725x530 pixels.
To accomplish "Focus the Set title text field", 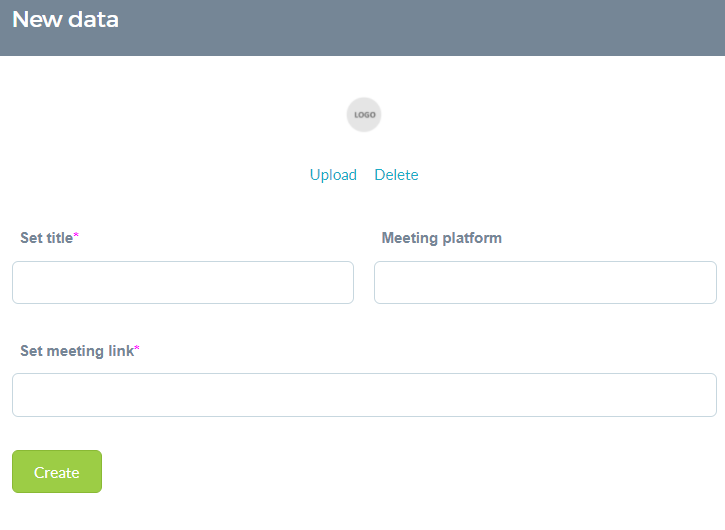I will point(183,283).
